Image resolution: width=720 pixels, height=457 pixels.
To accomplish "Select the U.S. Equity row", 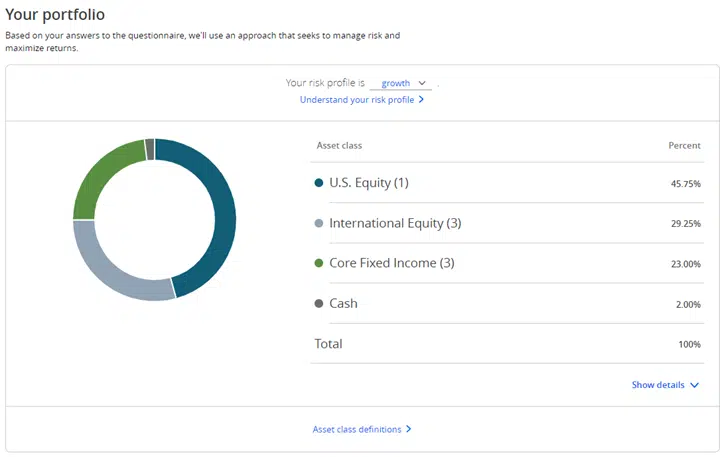I will click(507, 183).
